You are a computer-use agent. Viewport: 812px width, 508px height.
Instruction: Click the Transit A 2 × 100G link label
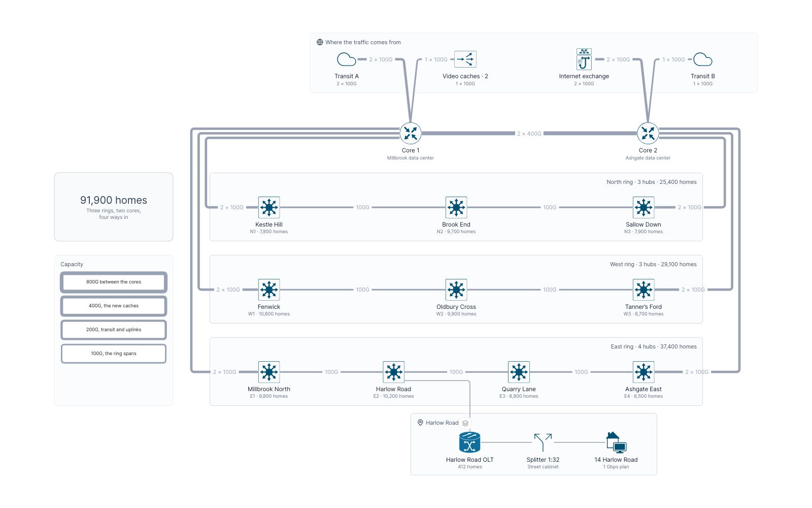pos(381,59)
